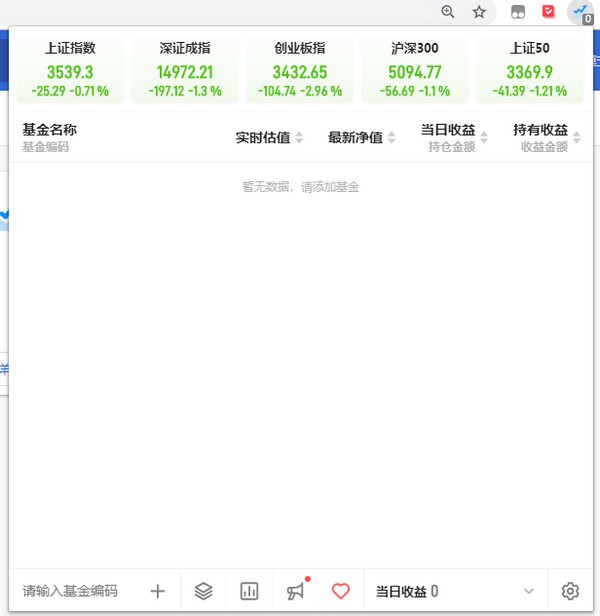The width and height of the screenshot is (600, 616).
Task: Bookmark page with the star icon
Action: point(479,12)
